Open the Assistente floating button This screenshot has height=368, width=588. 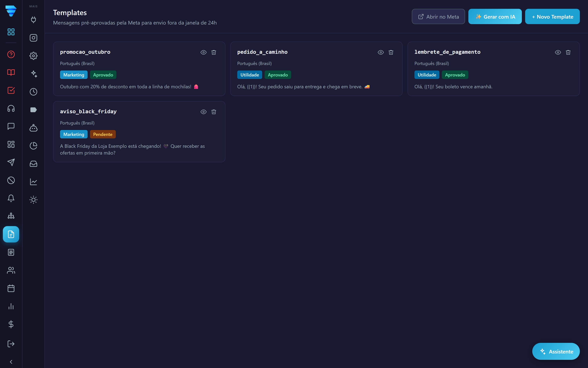coord(556,351)
